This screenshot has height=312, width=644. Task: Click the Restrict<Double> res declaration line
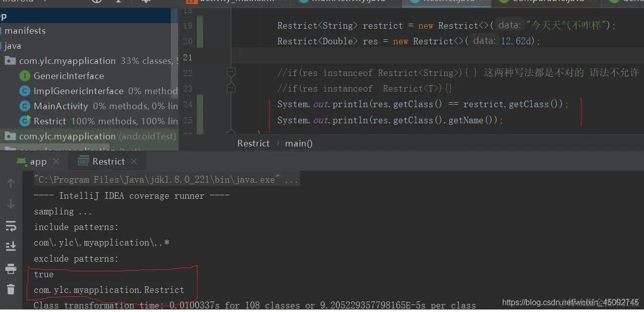click(409, 41)
